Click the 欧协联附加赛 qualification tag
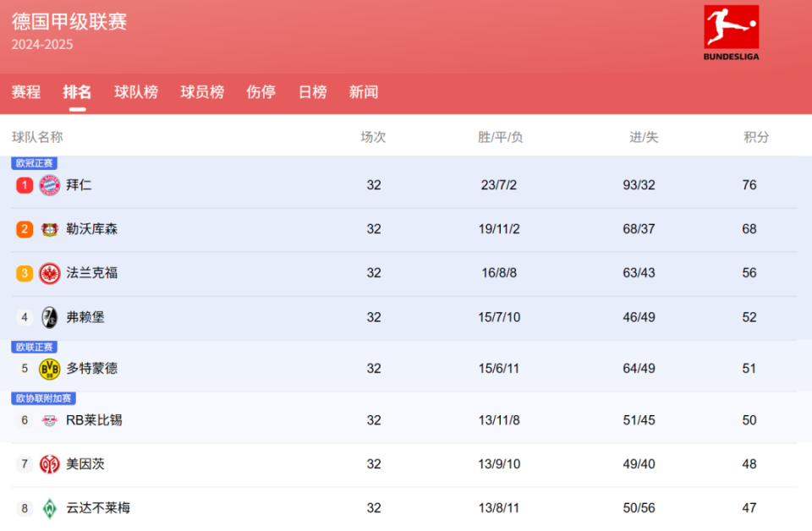812x531 pixels. click(x=43, y=398)
